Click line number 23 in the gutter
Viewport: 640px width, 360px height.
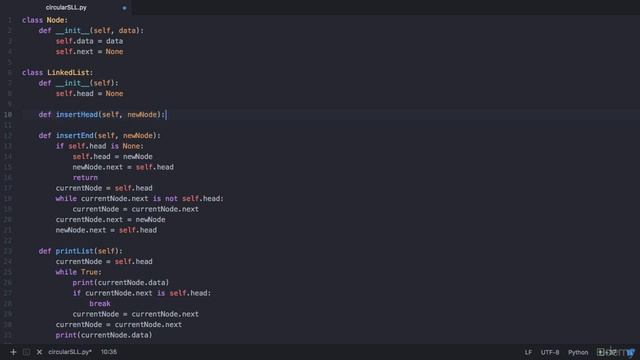(x=8, y=251)
